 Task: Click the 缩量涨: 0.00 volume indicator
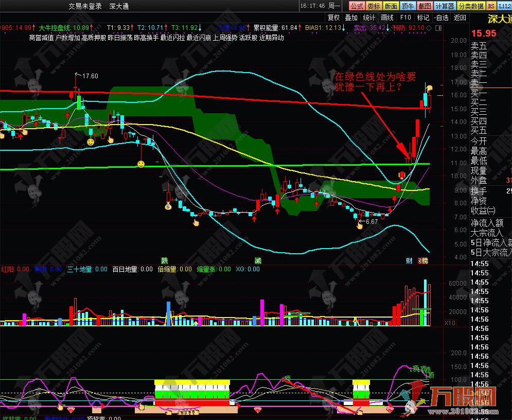[214, 269]
